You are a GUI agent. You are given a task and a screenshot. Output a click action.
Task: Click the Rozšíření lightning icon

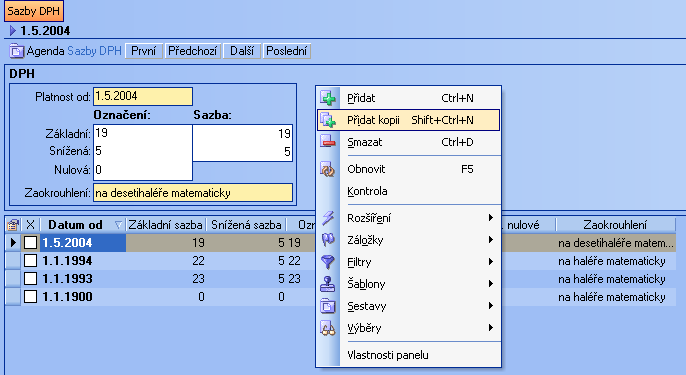tap(328, 217)
